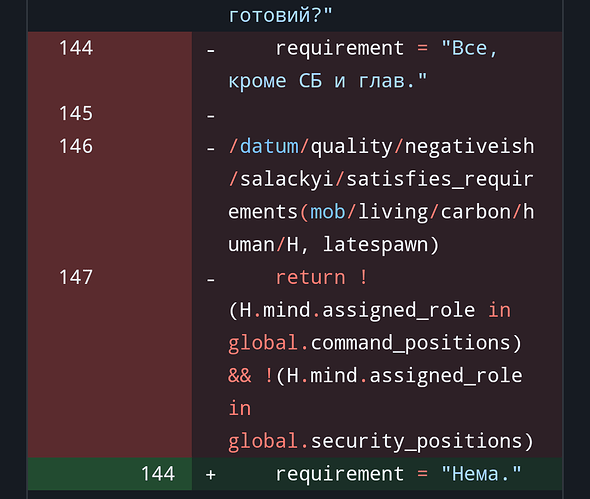Screen dimensions: 590x499
Task: Click "security_positions" in the code
Action: [417, 441]
